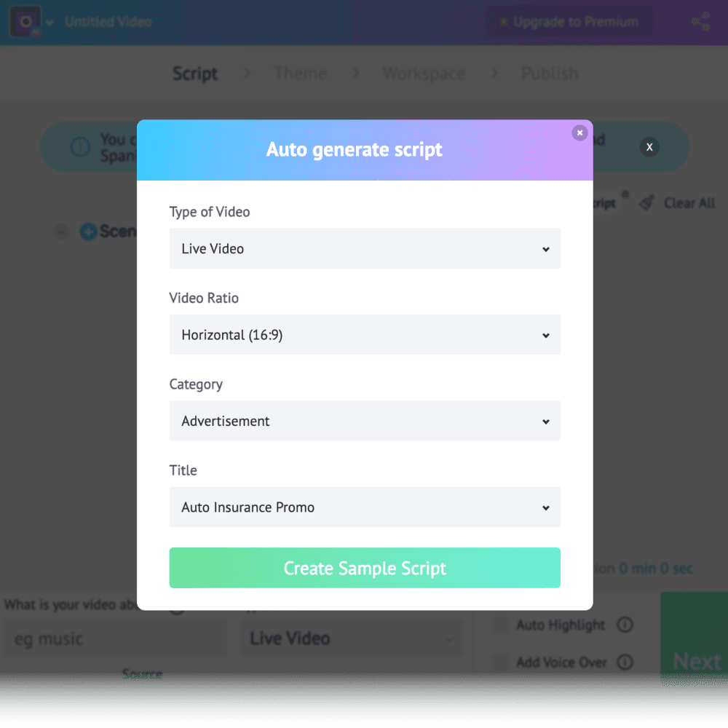Enable the Auto Highlight checkbox
Image resolution: width=728 pixels, height=728 pixels.
[499, 625]
